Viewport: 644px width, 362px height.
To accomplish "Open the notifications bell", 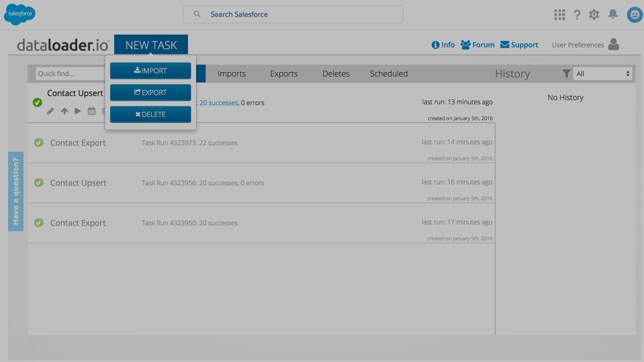I will point(613,14).
